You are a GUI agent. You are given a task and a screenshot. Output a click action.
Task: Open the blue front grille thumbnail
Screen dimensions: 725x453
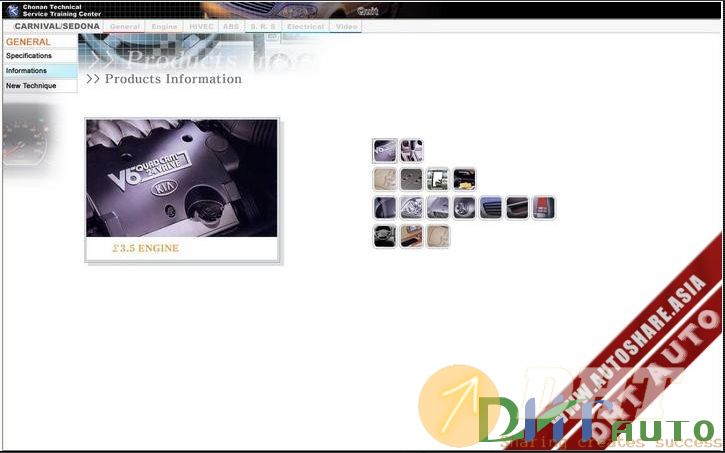point(491,208)
